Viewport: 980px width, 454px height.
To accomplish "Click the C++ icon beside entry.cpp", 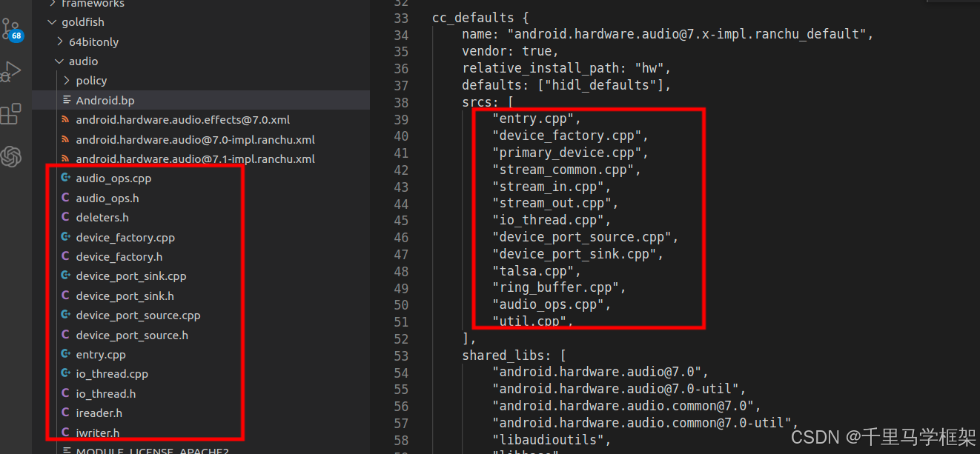I will click(x=65, y=354).
